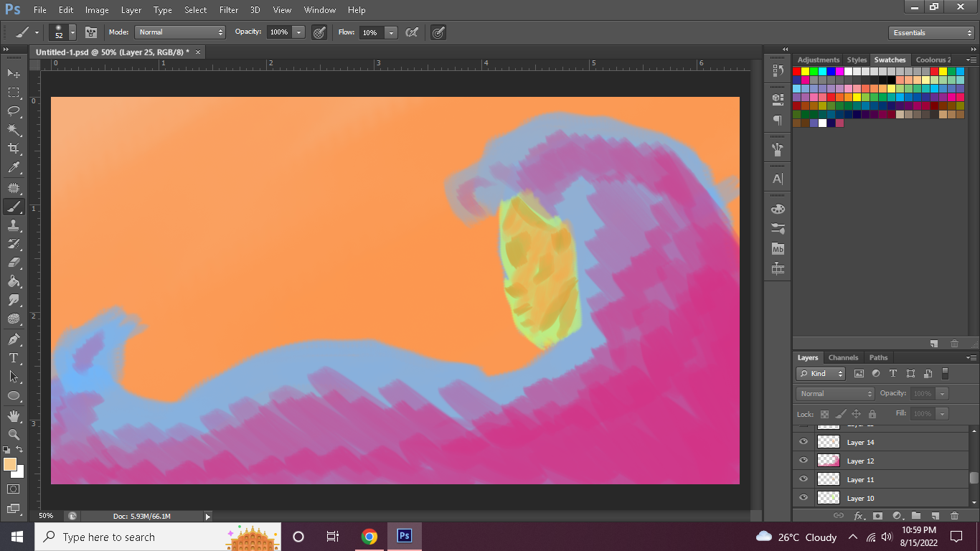Toggle Quick Mask mode
Viewport: 980px width, 551px height.
[x=14, y=489]
